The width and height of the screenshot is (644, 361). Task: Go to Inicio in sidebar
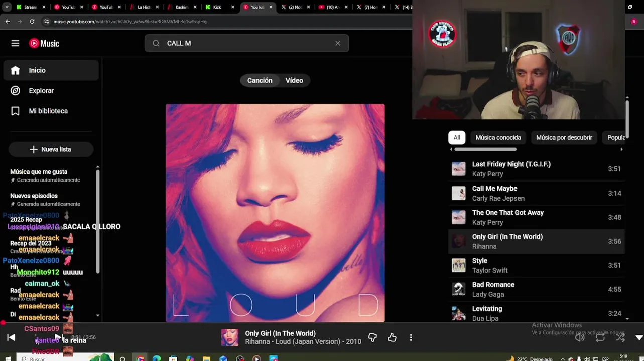(51, 70)
